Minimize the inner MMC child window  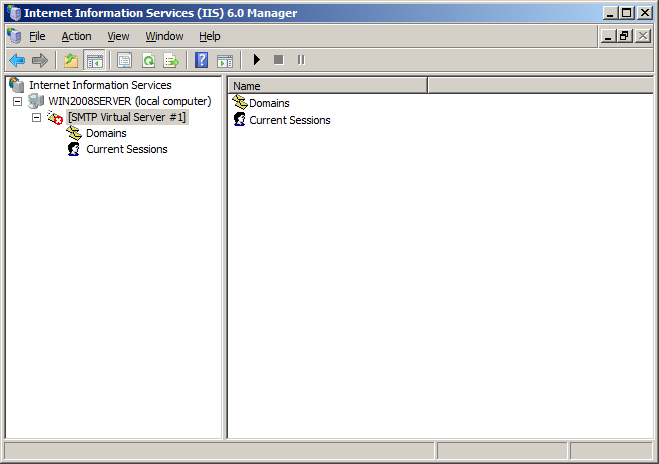point(607,36)
